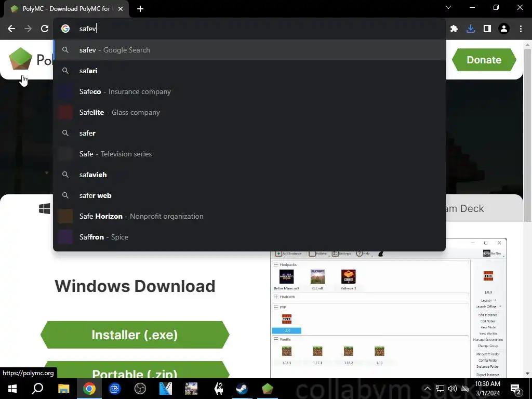Open taskbar Search magnifier
This screenshot has width=532, height=399.
click(37, 389)
